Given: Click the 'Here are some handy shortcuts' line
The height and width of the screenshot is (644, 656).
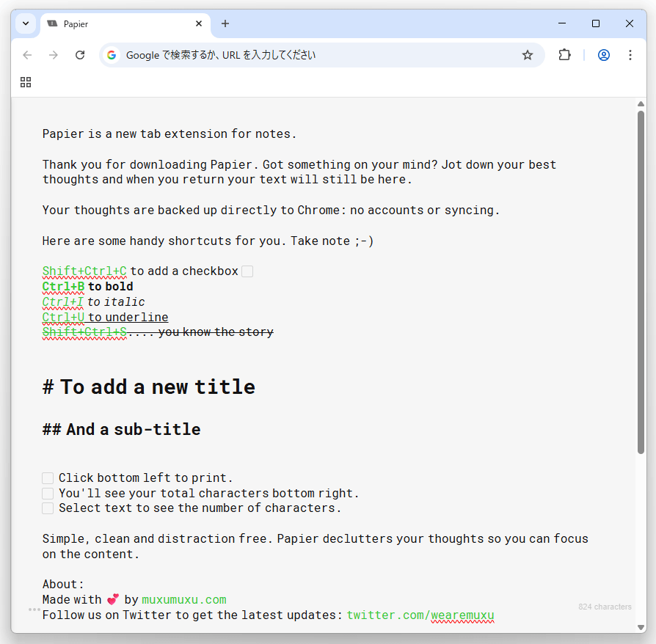Looking at the screenshot, I should click(x=208, y=241).
